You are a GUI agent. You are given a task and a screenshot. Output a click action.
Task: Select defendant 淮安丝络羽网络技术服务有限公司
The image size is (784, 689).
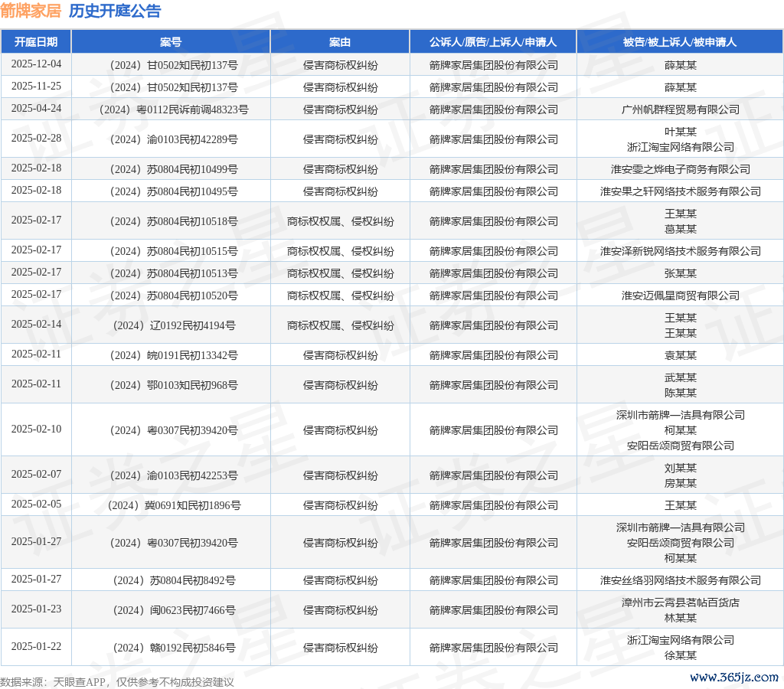(x=680, y=580)
